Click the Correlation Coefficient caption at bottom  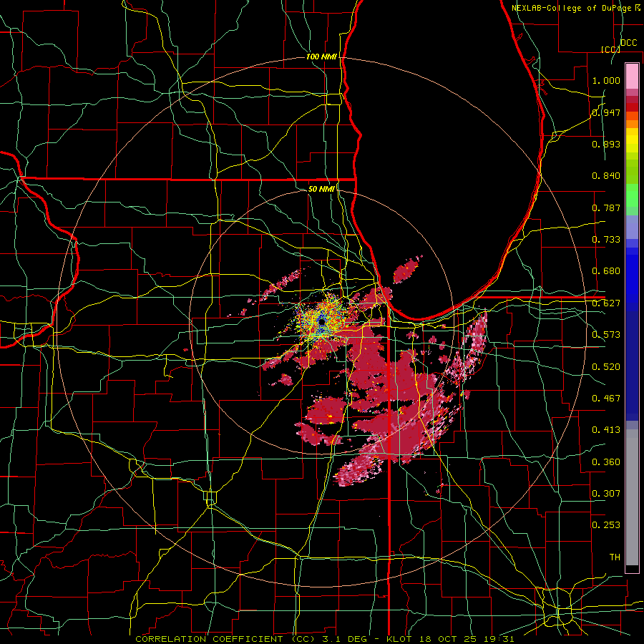tap(324, 639)
